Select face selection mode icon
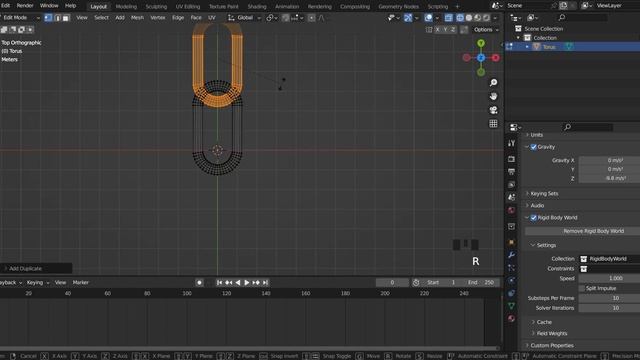This screenshot has height=360, width=640. 66,18
